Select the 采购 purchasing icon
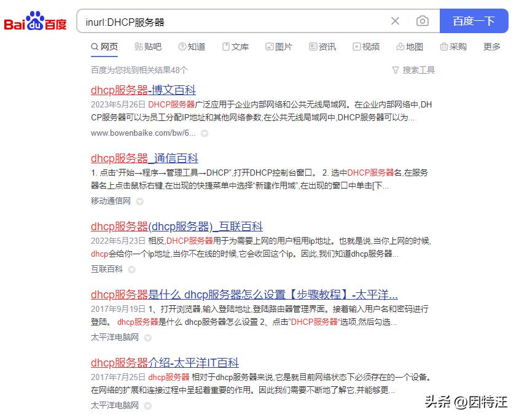 (x=443, y=46)
